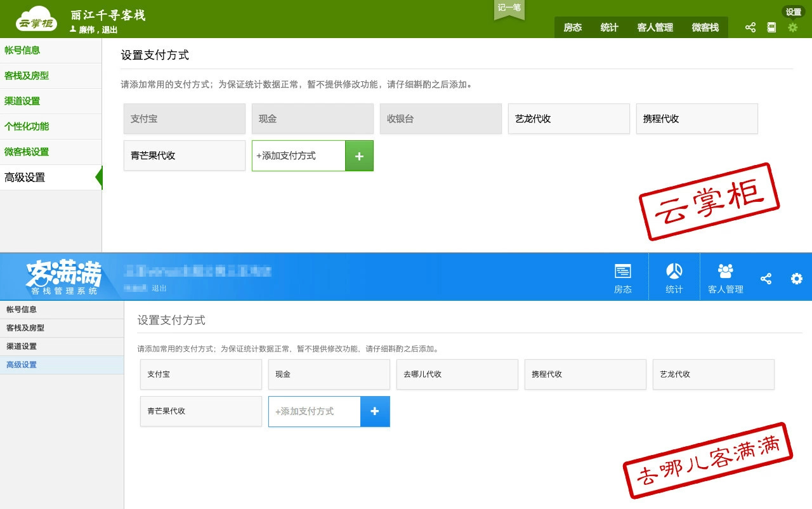Viewport: 812px width, 509px height.
Task: Click the 云掌柜 cloud logo
Action: (x=36, y=19)
